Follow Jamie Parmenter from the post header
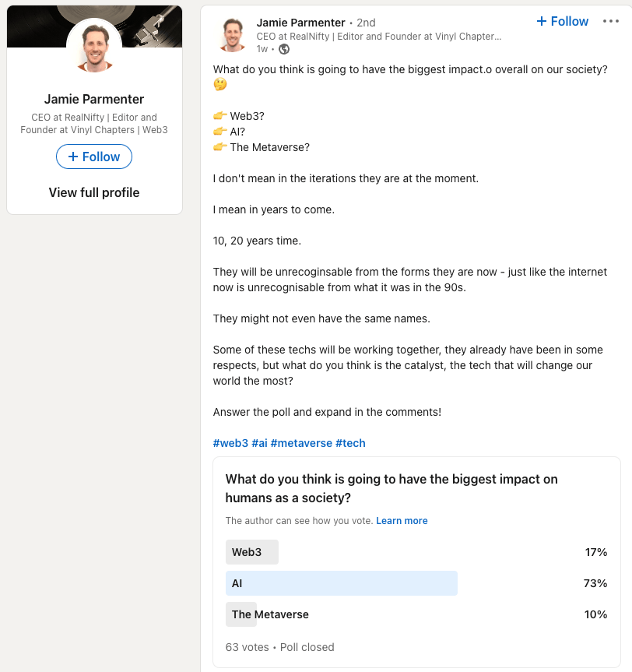Screen dimensions: 632x672 point(563,22)
